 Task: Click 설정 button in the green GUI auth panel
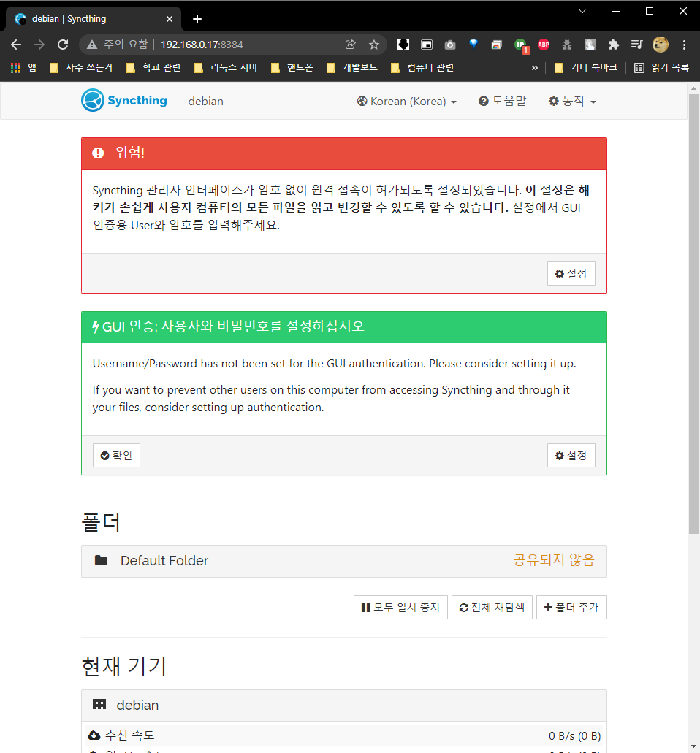pyautogui.click(x=571, y=455)
